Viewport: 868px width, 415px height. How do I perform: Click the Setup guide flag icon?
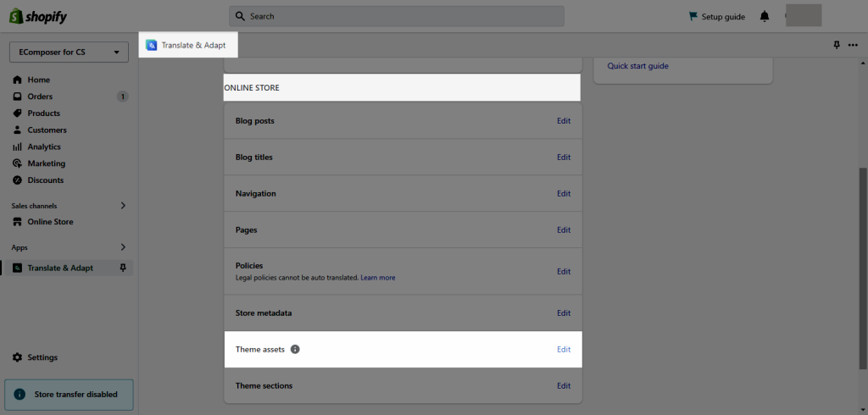click(693, 16)
